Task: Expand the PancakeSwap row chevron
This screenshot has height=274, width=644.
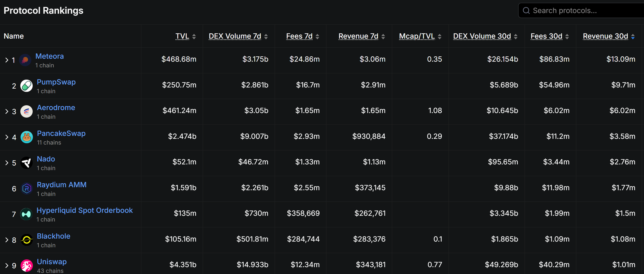Action: 7,137
